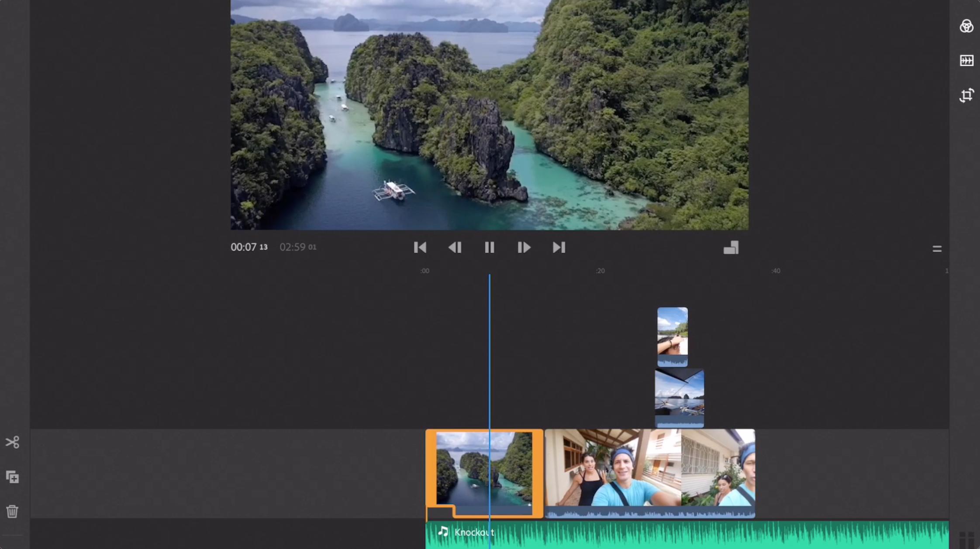Click the aspect ratio icon below preview
Viewport: 980px width, 549px height.
click(x=731, y=248)
